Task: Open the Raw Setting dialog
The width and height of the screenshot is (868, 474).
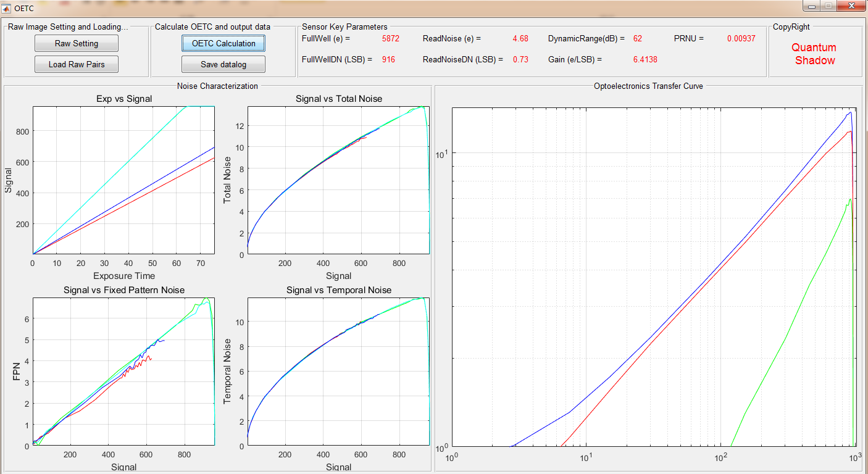Action: (x=77, y=43)
